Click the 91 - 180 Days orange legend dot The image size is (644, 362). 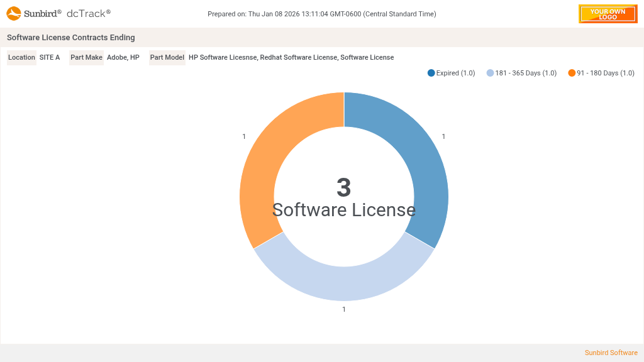pyautogui.click(x=572, y=73)
